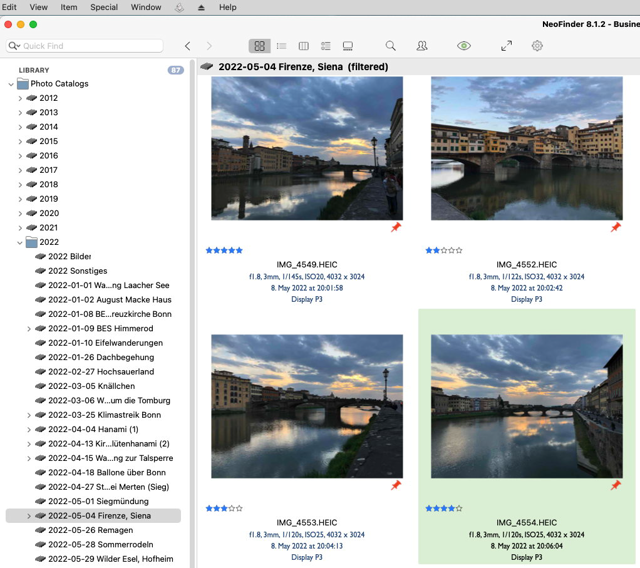The image size is (640, 568).
Task: Collapse the 2022 folder
Action: (20, 242)
